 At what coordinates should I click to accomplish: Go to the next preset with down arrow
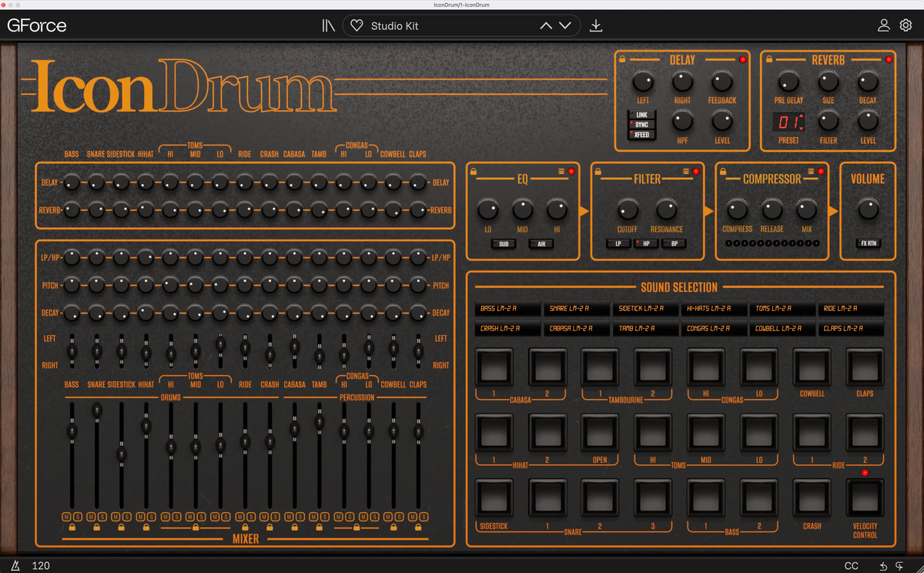565,25
